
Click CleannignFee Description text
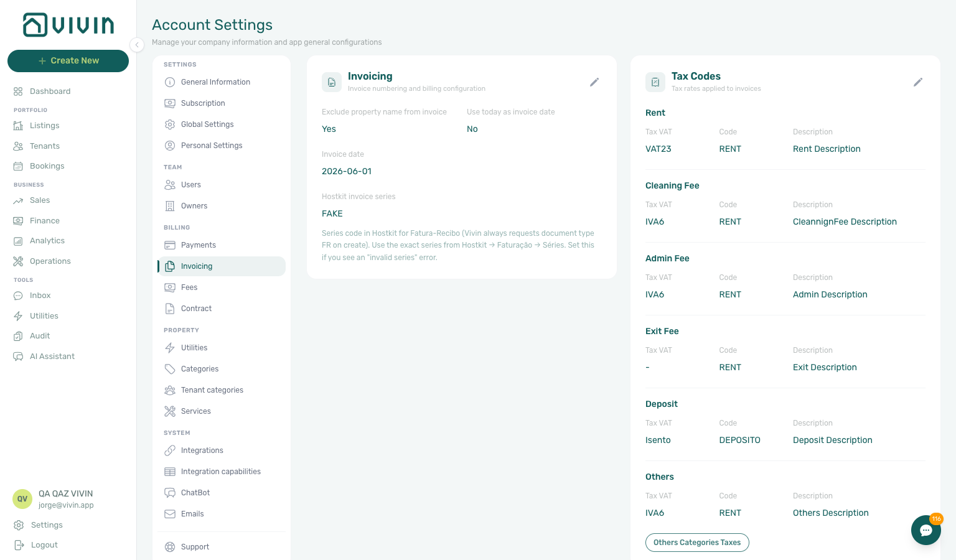tap(845, 222)
